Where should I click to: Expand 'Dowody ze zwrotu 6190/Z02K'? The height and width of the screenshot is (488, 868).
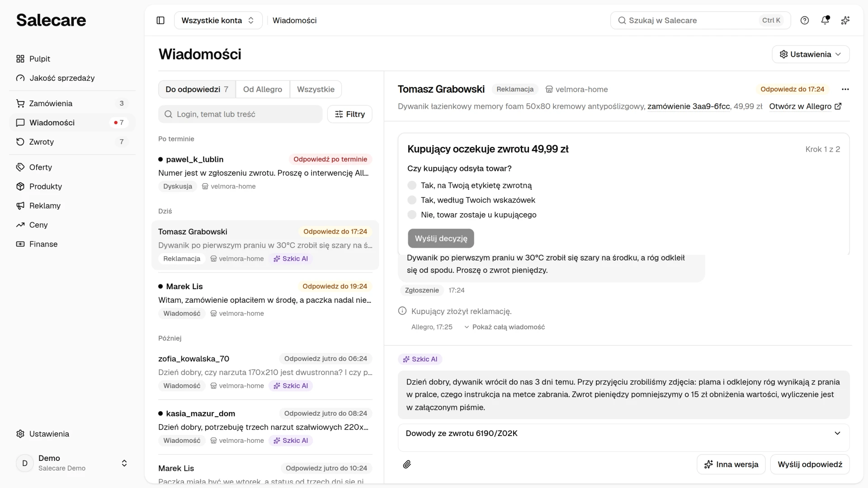pos(623,433)
